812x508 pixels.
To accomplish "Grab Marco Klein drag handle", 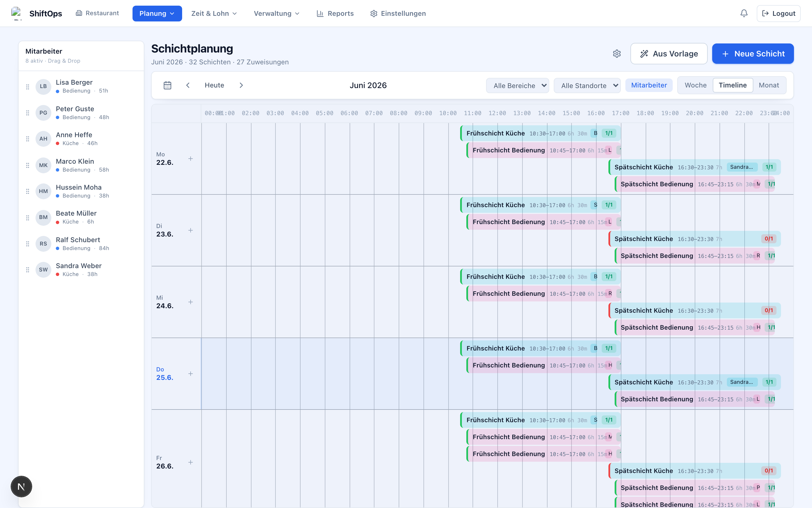I will [x=28, y=165].
